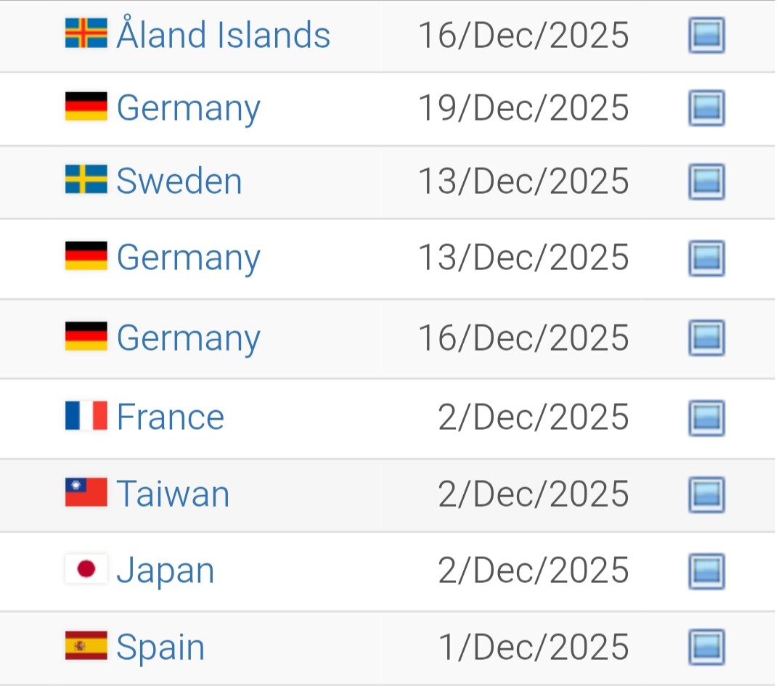Select the Spain flag icon

point(86,645)
